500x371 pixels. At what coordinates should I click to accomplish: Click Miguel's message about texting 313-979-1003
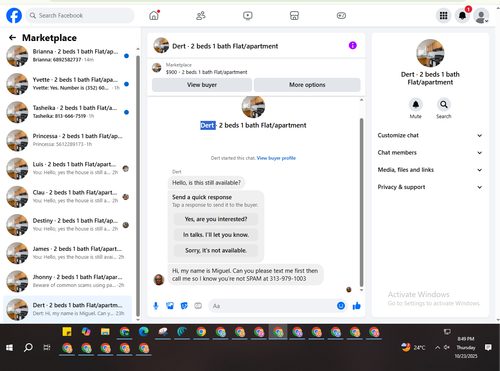(x=246, y=275)
